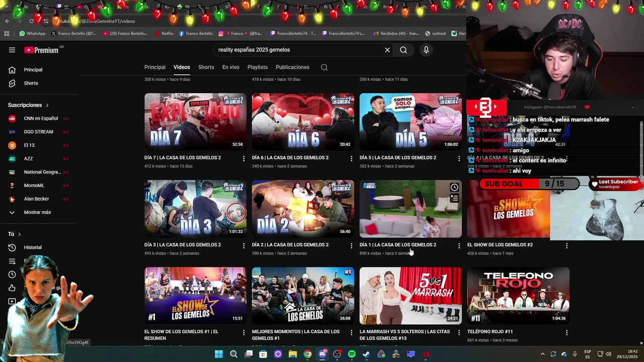Open options menu for TELÉFONO ROJO #11

(x=567, y=332)
